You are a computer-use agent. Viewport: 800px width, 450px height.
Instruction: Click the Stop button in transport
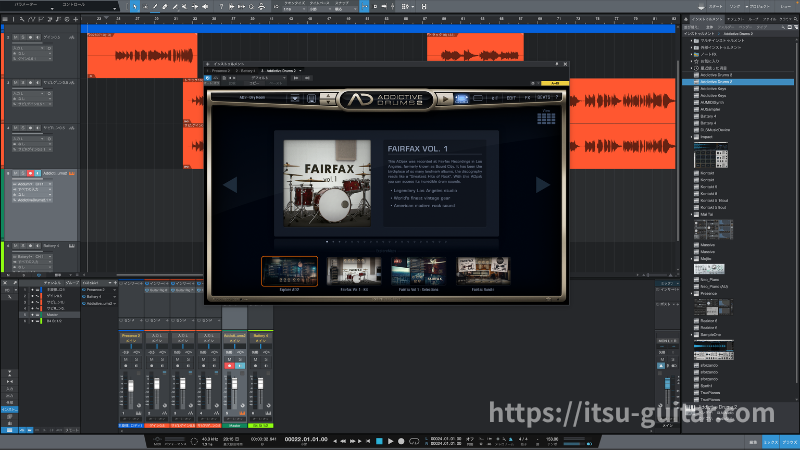[x=379, y=441]
